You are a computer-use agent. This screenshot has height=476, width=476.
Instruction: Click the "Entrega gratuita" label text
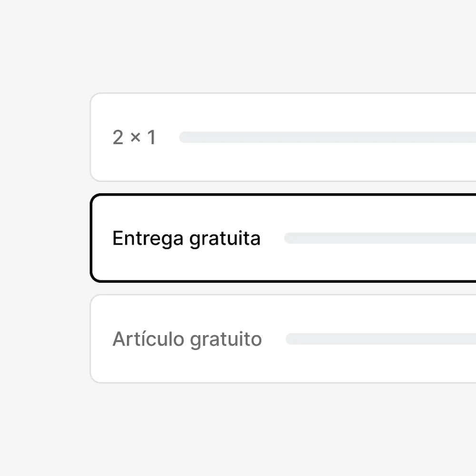pyautogui.click(x=186, y=238)
